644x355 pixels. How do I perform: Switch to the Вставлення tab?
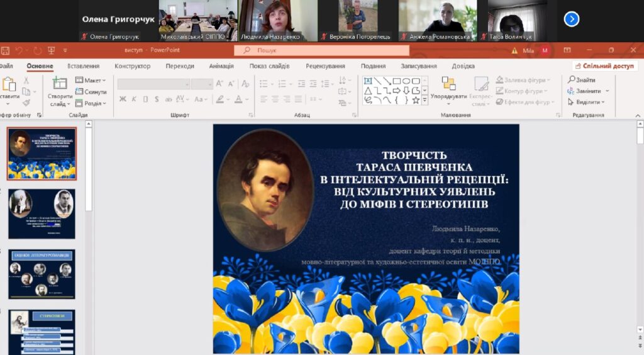pyautogui.click(x=84, y=65)
